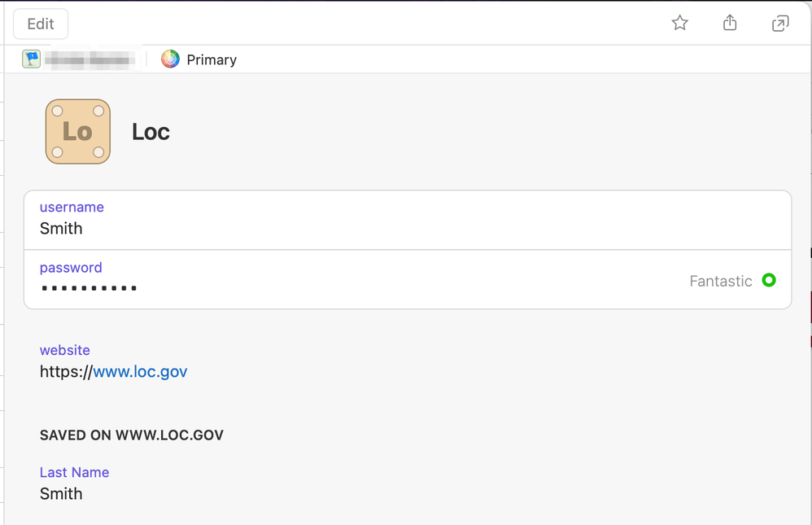Click the username field label
The height and width of the screenshot is (525, 812).
[x=72, y=208]
